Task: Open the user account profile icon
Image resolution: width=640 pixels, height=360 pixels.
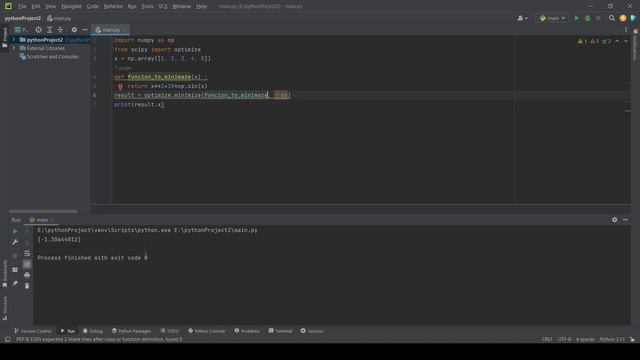Action: pyautogui.click(x=522, y=18)
